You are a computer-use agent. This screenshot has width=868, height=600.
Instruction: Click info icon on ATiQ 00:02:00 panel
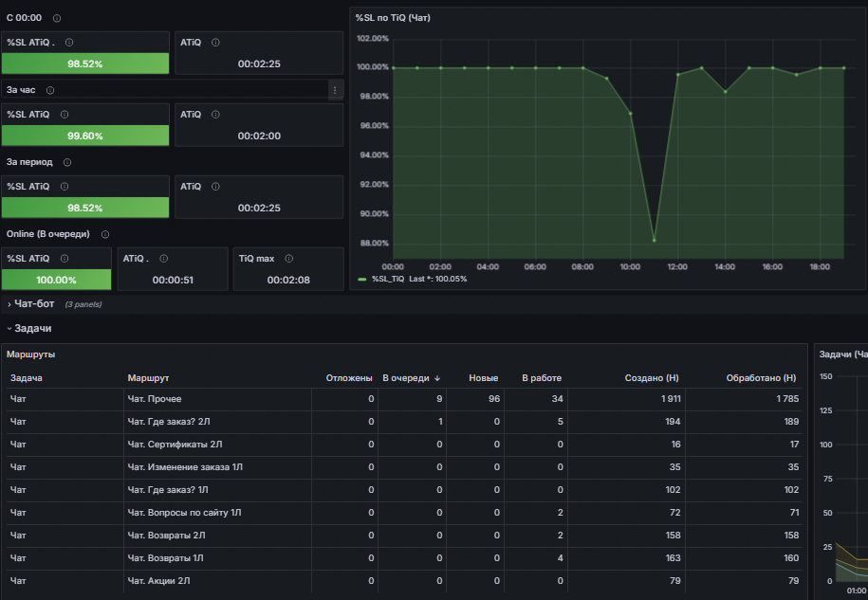point(215,115)
